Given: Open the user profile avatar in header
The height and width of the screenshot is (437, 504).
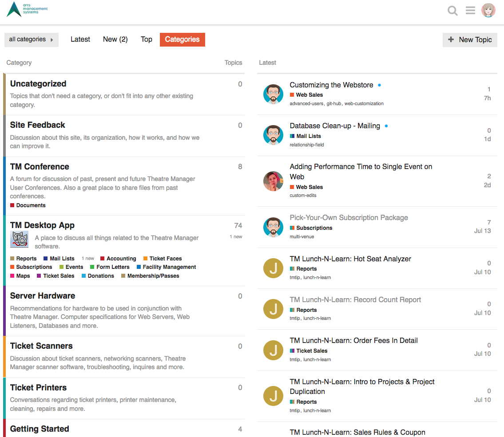Looking at the screenshot, I should click(x=488, y=10).
